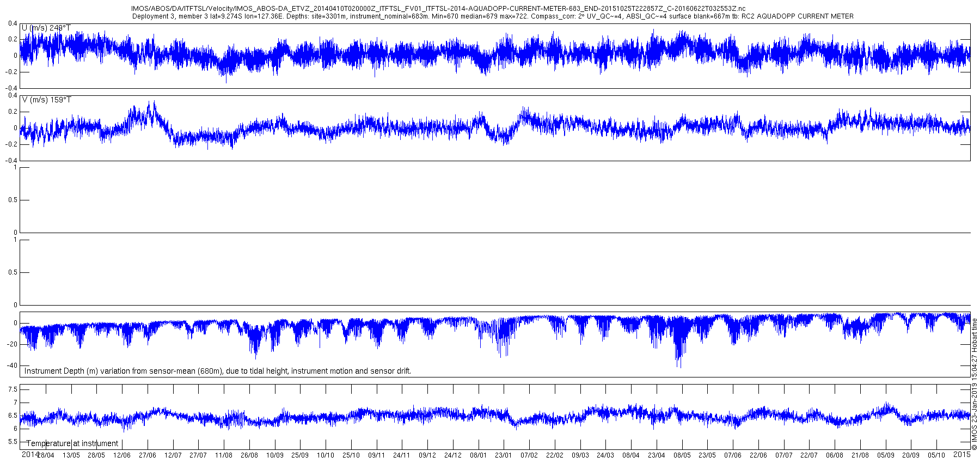The image size is (980, 463).
Task: Click the 2015 year label on time axis
Action: 962,454
